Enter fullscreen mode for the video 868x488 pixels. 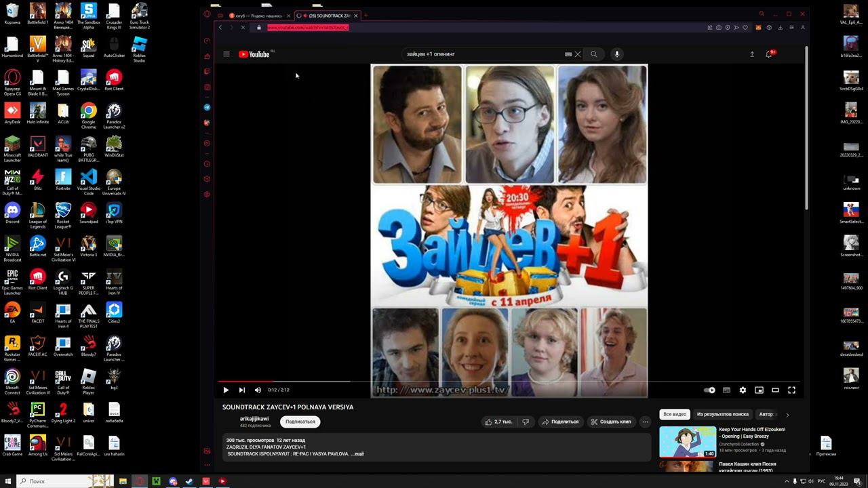pyautogui.click(x=791, y=390)
